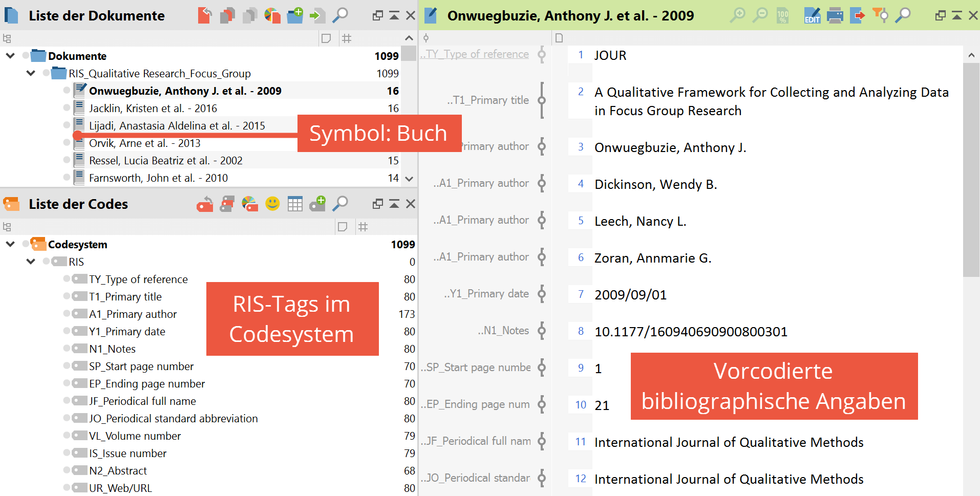The height and width of the screenshot is (496, 980).
Task: Click the red activate-documents icon in document list
Action: point(227,15)
